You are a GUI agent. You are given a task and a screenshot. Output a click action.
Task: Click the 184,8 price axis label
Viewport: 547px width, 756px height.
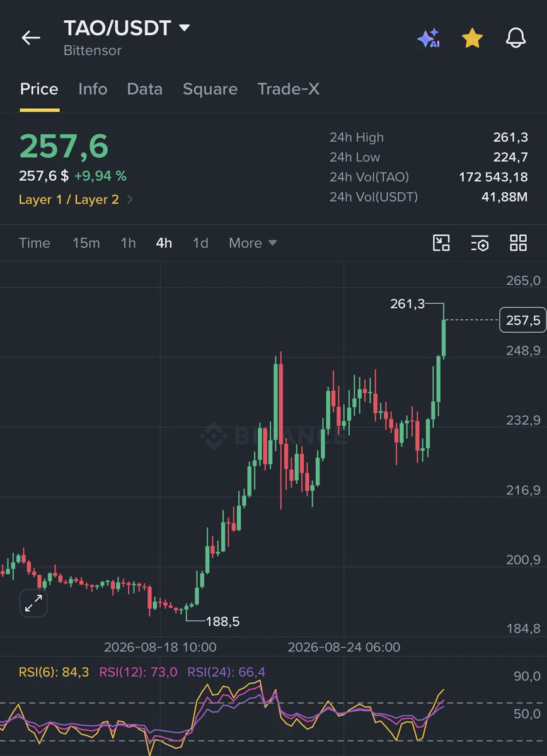click(523, 628)
